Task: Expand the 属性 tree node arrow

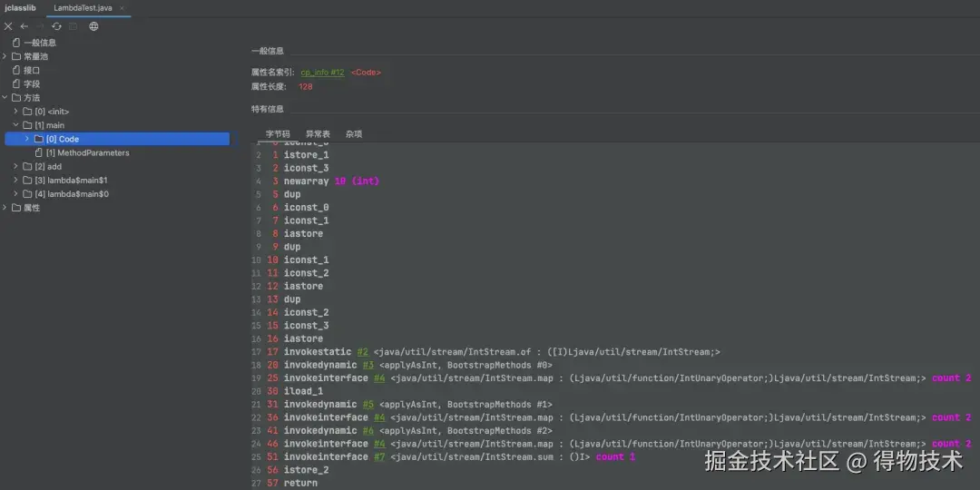Action: click(5, 208)
